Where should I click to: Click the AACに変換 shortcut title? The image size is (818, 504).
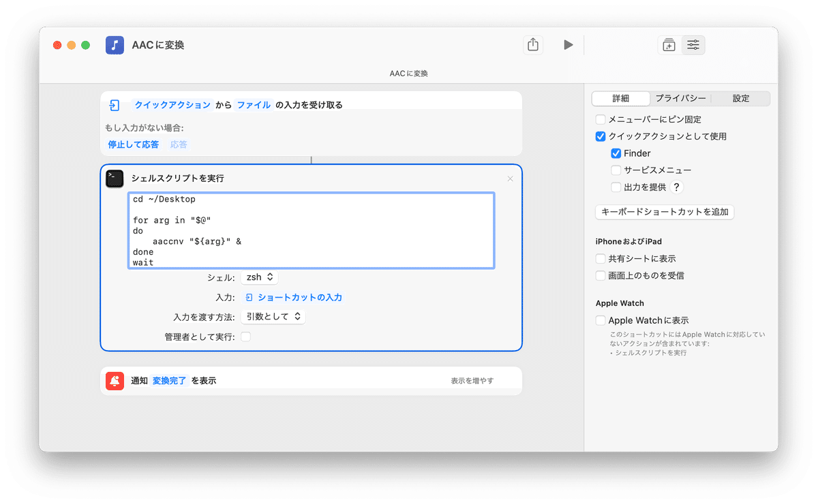(x=158, y=45)
